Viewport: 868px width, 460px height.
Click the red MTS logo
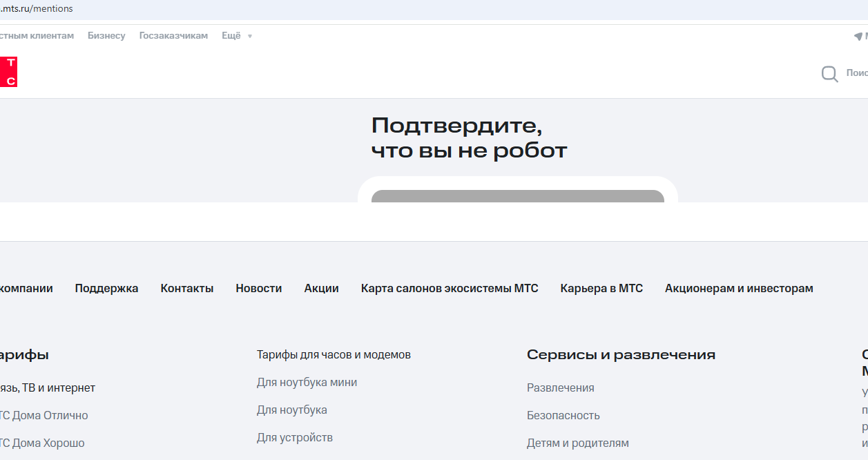pos(8,72)
